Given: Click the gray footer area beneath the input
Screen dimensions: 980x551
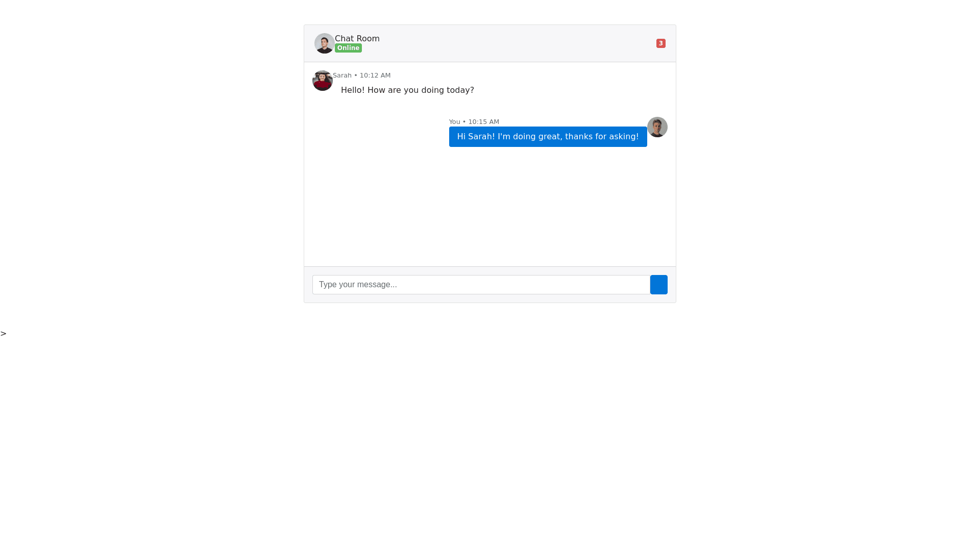Looking at the screenshot, I should [x=490, y=298].
